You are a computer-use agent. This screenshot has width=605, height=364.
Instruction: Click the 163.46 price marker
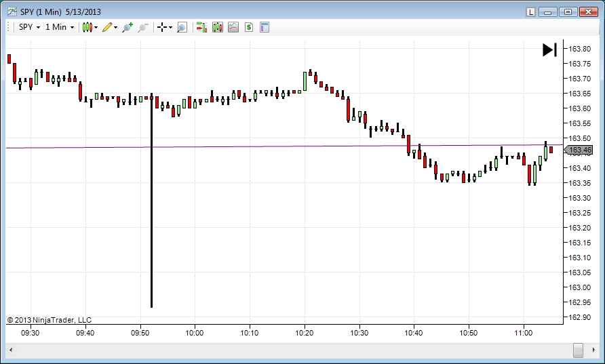[579, 150]
